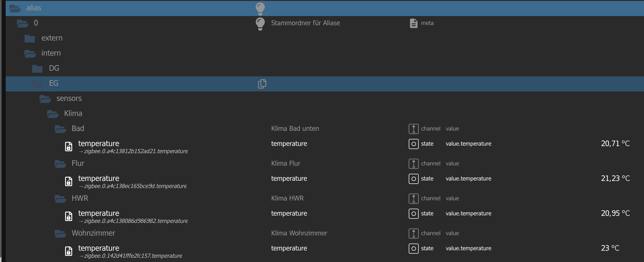
Task: Expand the extern folder
Action: [29, 38]
